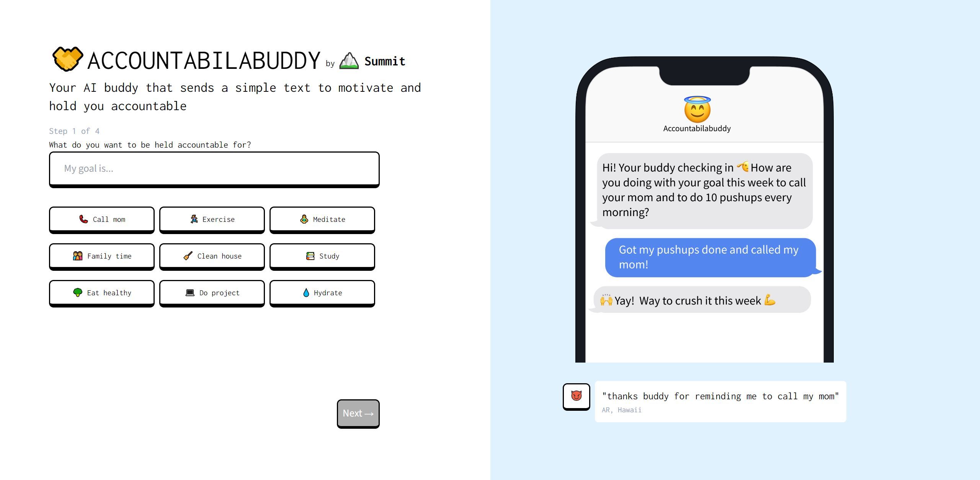Viewport: 980px width, 480px height.
Task: Click the user testimonial thumbnail
Action: pos(576,396)
